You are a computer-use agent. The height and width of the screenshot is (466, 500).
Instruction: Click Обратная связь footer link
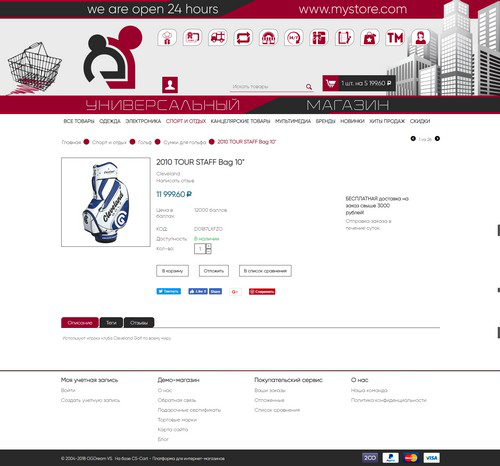177,400
